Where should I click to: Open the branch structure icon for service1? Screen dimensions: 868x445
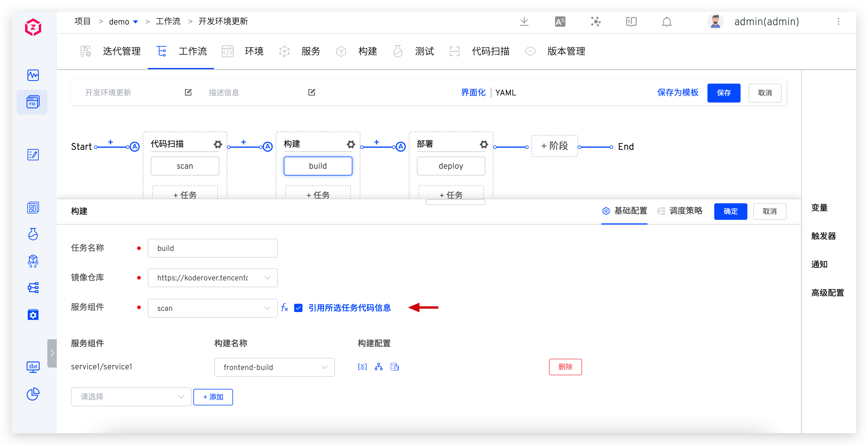(x=378, y=366)
